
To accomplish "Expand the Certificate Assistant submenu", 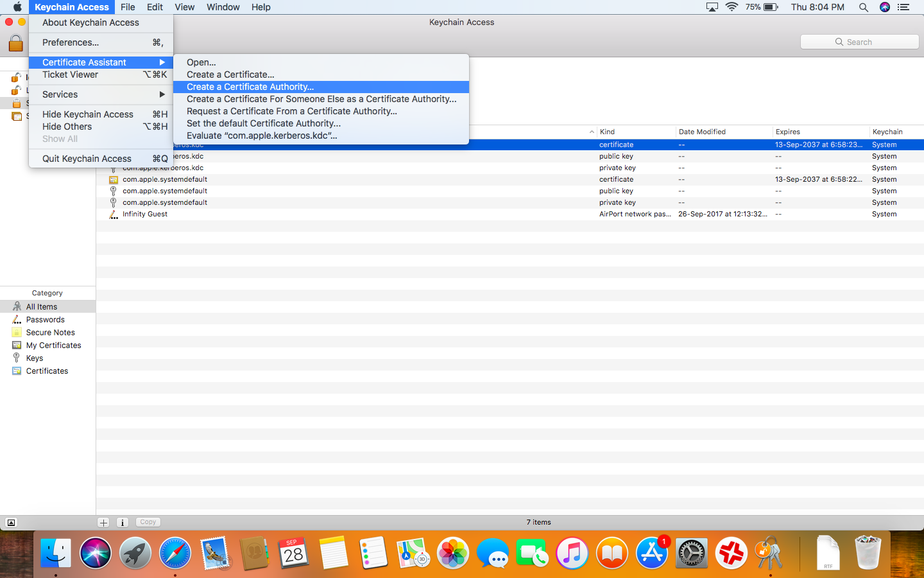I will pos(101,62).
